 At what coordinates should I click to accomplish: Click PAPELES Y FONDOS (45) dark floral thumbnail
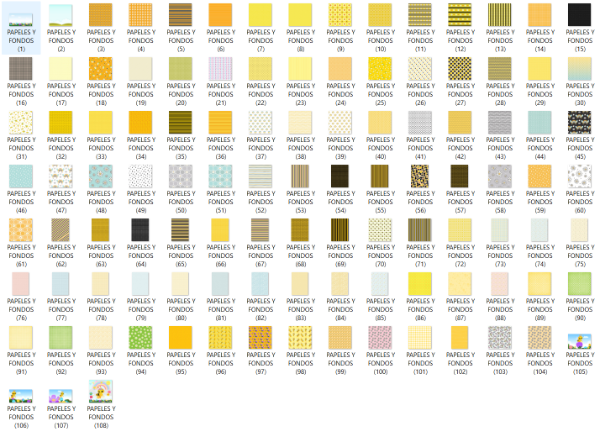(580, 123)
